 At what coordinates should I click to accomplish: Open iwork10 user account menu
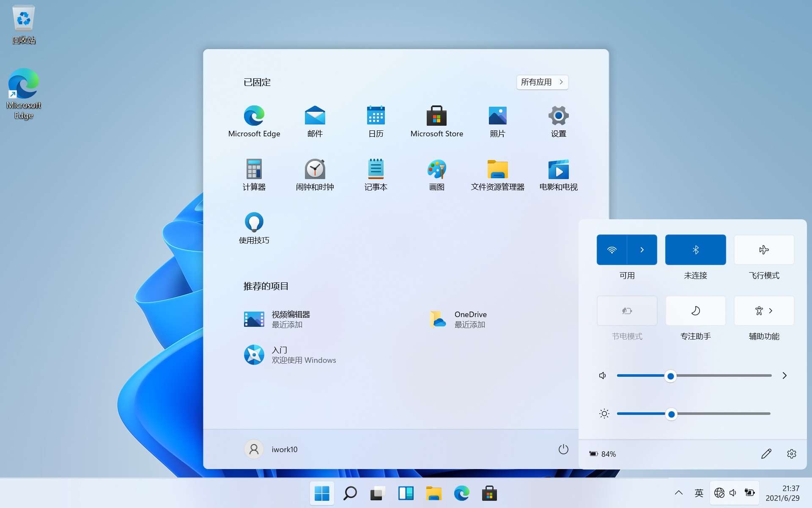(272, 449)
